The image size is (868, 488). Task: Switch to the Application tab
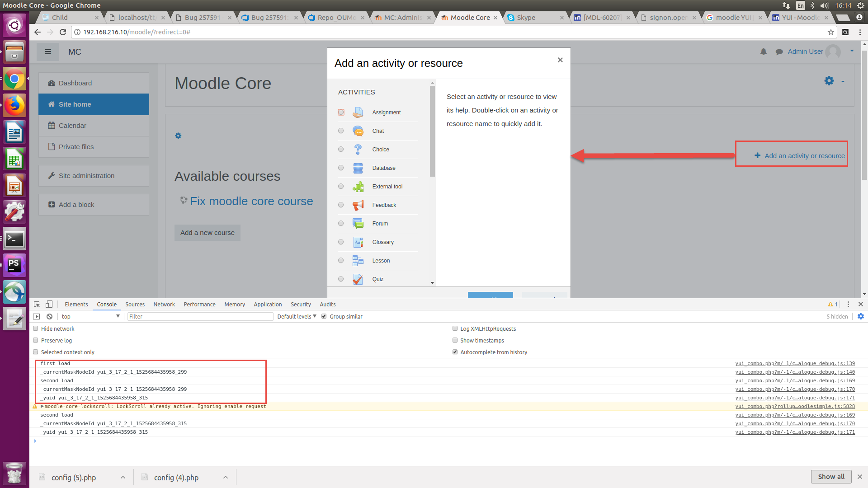tap(268, 305)
